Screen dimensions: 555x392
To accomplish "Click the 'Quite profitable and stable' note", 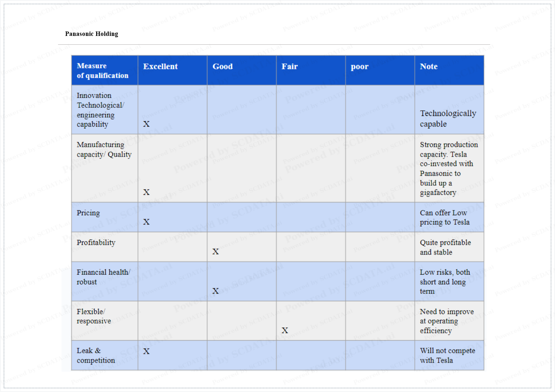I will point(445,247).
